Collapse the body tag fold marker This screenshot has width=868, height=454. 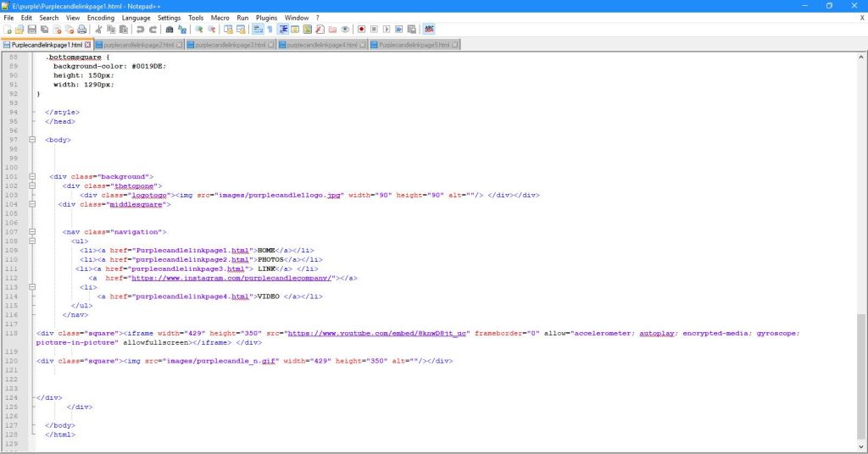[x=32, y=140]
